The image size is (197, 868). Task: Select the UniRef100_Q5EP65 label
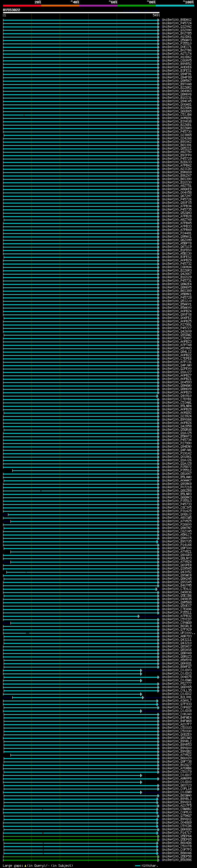pos(177,839)
